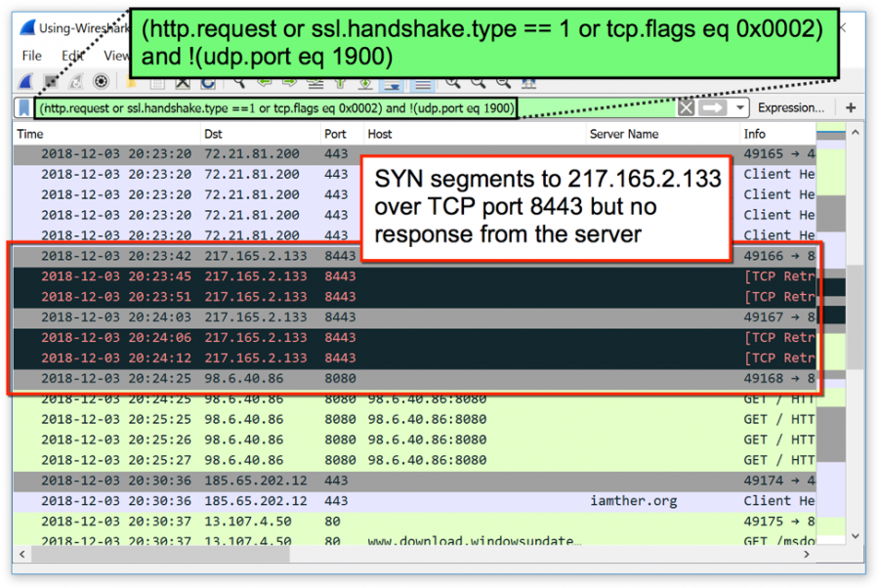Click the Expression... button
Screen dimensions: 879x588
pyautogui.click(x=790, y=107)
